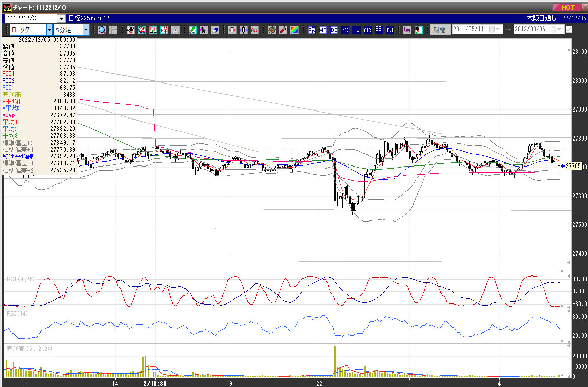Screen dimensions: 588x387
Task: Click the 売買高 (6,12,24) volume panel label
Action: click(30, 349)
